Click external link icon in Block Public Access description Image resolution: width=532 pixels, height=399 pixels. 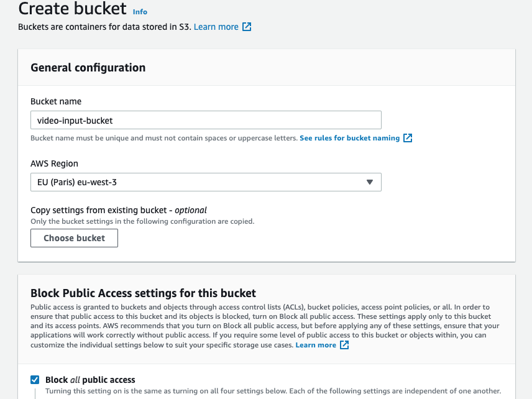(x=344, y=345)
